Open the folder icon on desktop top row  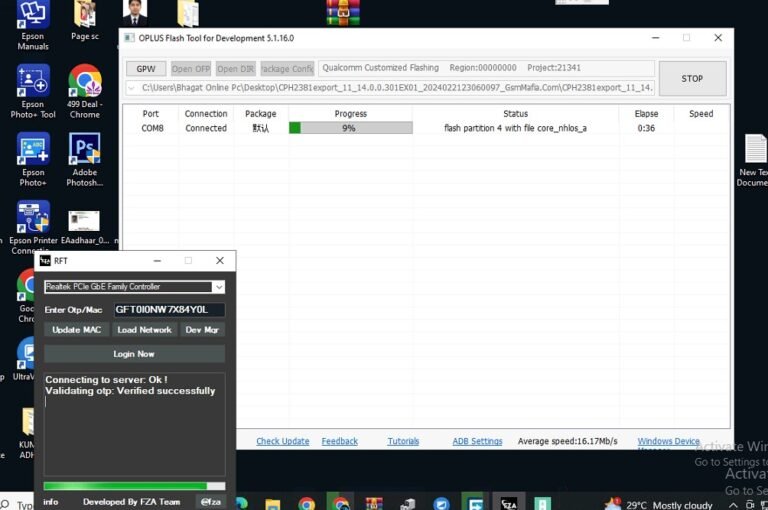[x=188, y=13]
